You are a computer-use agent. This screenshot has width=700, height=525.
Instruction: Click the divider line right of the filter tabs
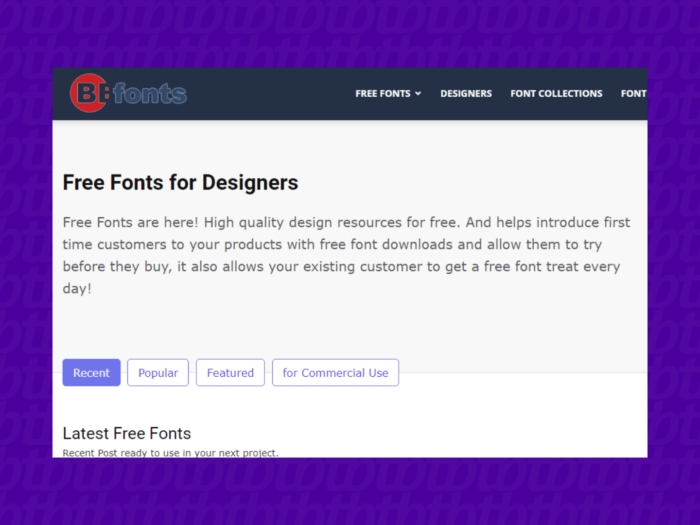(520, 373)
